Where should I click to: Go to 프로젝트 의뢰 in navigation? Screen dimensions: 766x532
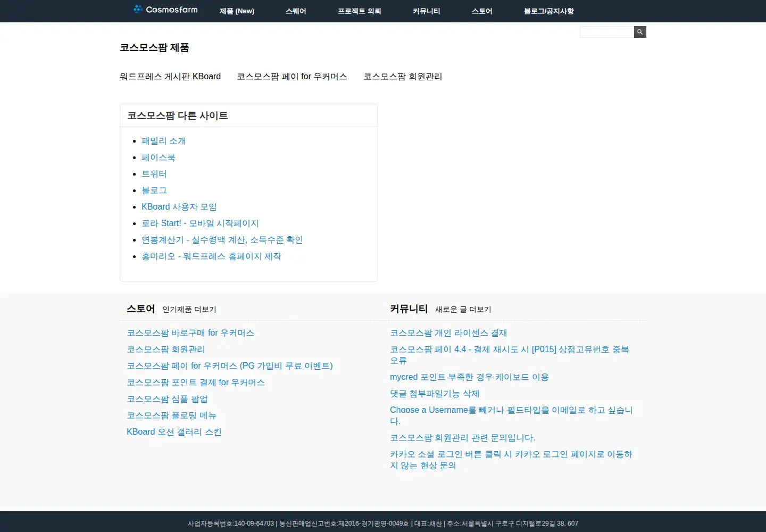[360, 11]
